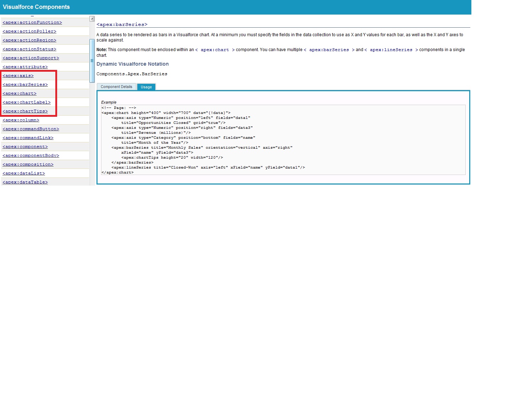Click the apex:lineSeries code line in example
This screenshot has width=532, height=417.
click(x=208, y=167)
